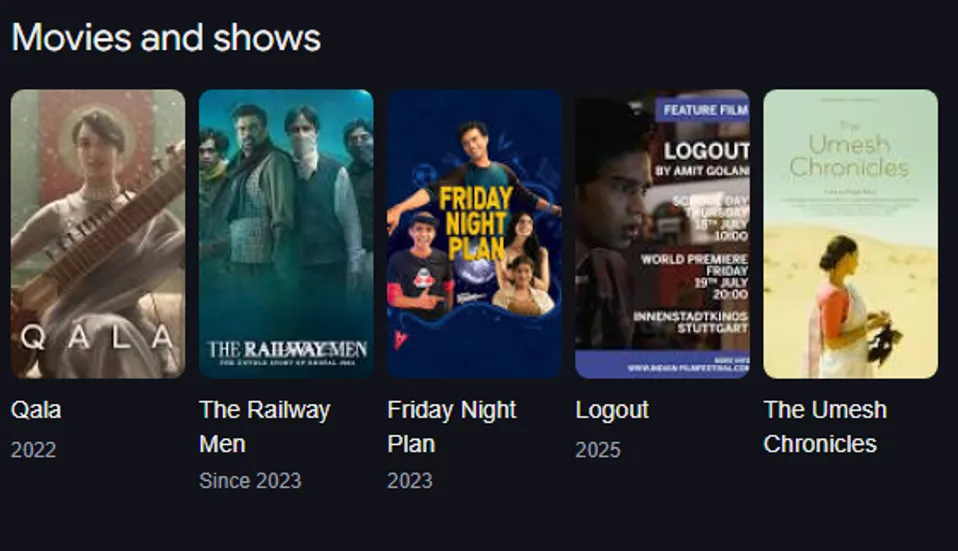958x551 pixels.
Task: Click the Qala title link
Action: coord(36,410)
